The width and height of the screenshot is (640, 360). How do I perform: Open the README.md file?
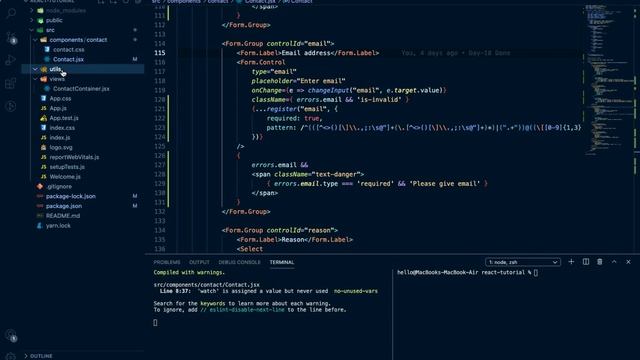tap(63, 216)
